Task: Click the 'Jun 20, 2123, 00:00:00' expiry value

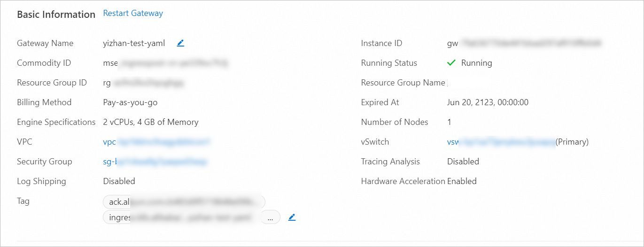Action: 488,102
